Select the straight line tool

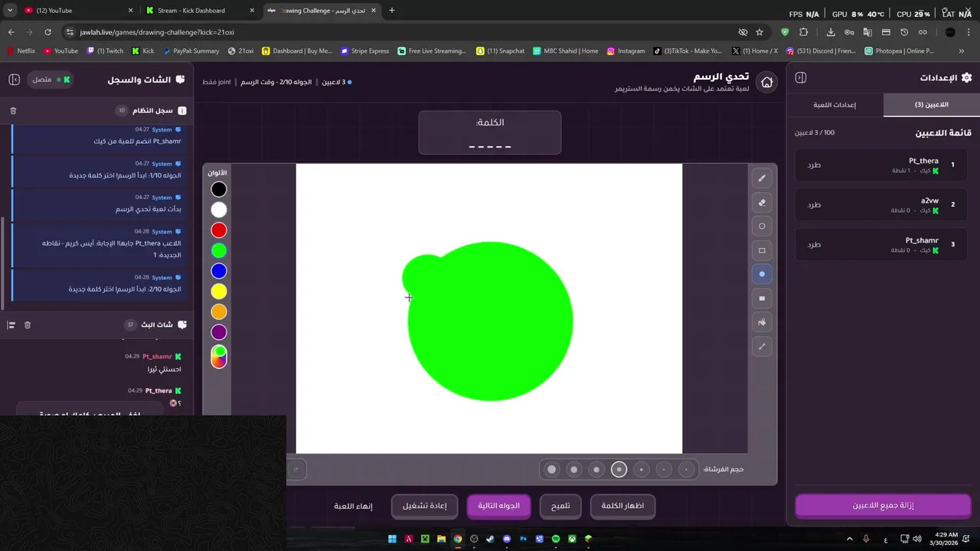762,347
